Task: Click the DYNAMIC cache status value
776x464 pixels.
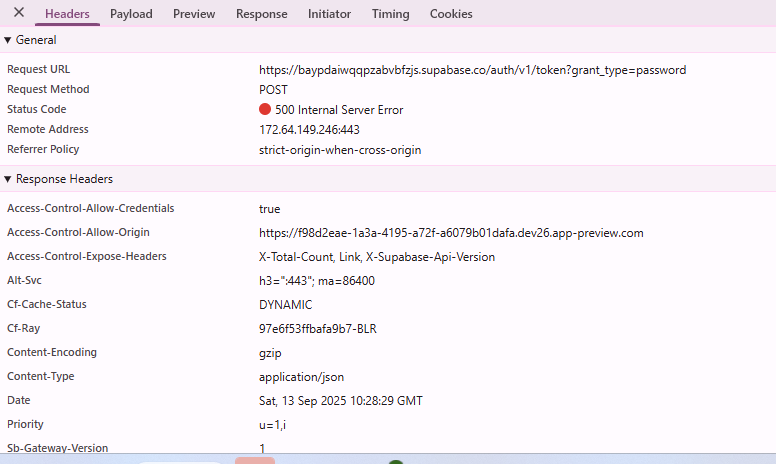Action: point(286,305)
